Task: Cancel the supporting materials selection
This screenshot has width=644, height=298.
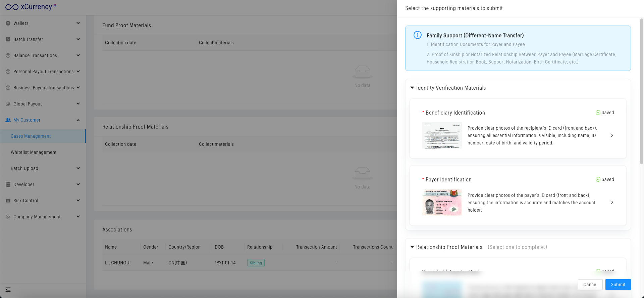Action: (590, 285)
